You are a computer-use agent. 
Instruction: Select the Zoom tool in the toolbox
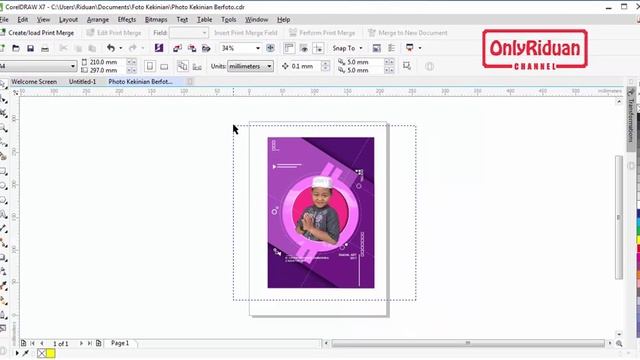click(x=3, y=128)
